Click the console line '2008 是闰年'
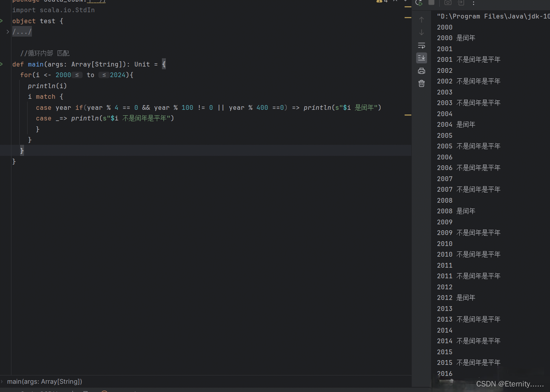Viewport: 550px width, 392px height. (456, 211)
